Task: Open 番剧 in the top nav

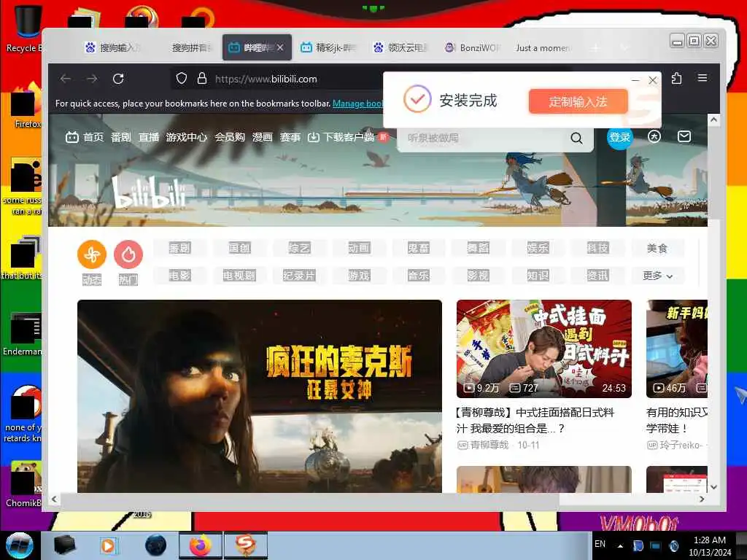Action: coord(120,137)
